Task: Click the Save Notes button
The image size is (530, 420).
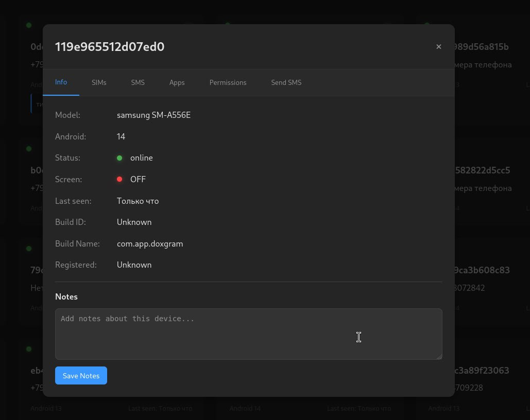Action: tap(81, 376)
